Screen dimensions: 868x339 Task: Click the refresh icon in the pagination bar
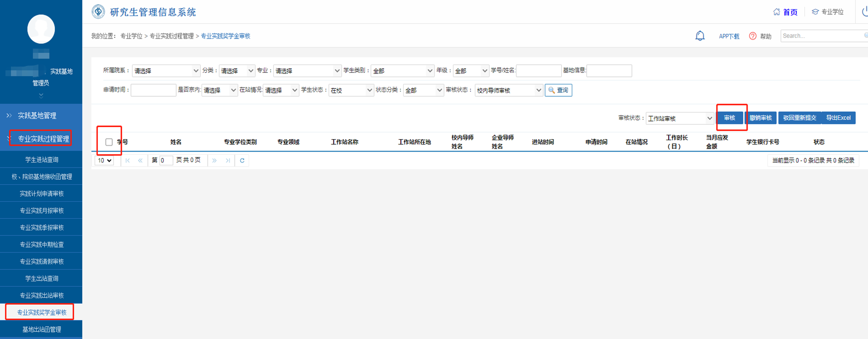click(x=242, y=161)
